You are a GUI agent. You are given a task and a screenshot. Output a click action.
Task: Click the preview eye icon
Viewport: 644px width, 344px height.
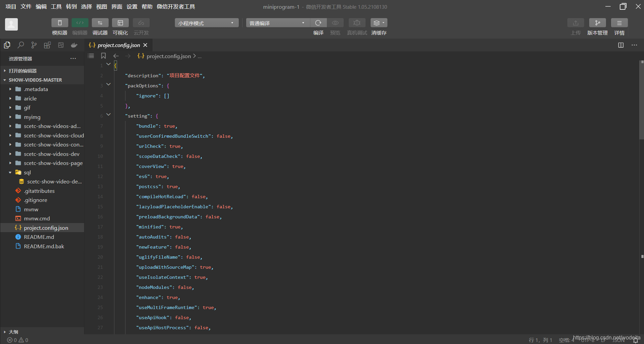coord(335,23)
